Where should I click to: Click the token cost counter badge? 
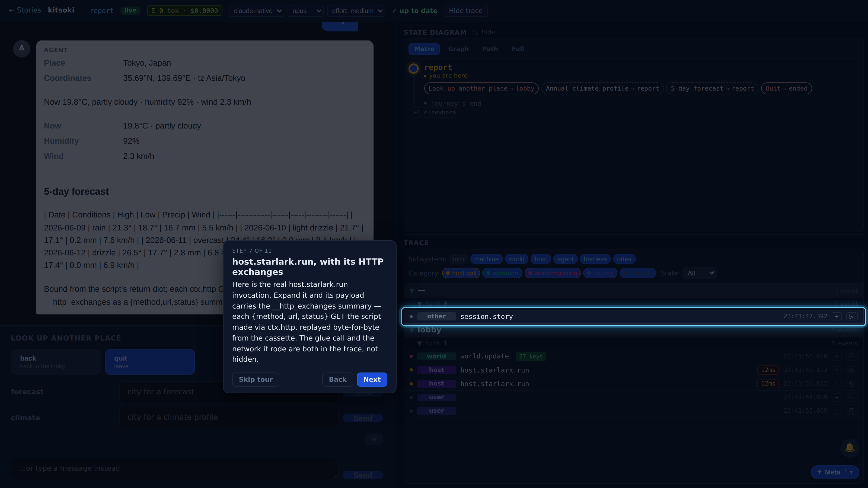[185, 11]
